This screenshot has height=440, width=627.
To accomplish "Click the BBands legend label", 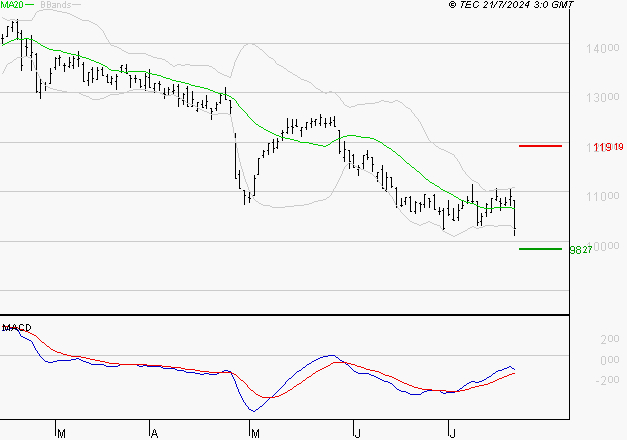I will point(56,5).
